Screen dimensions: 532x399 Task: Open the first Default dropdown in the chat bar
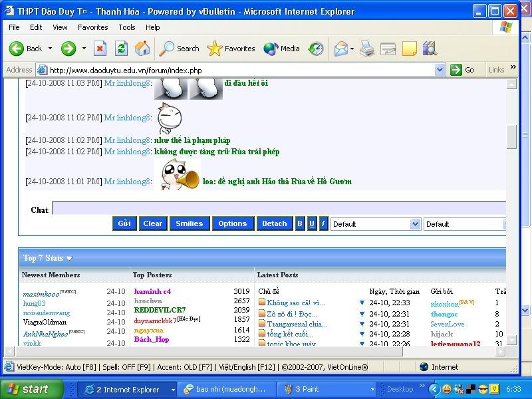click(x=376, y=224)
